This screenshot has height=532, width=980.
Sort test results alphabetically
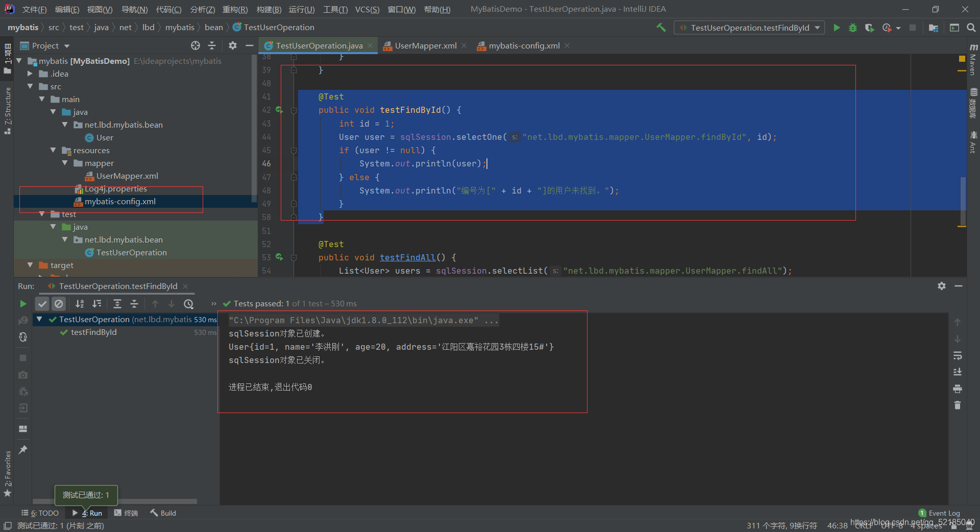(x=80, y=304)
